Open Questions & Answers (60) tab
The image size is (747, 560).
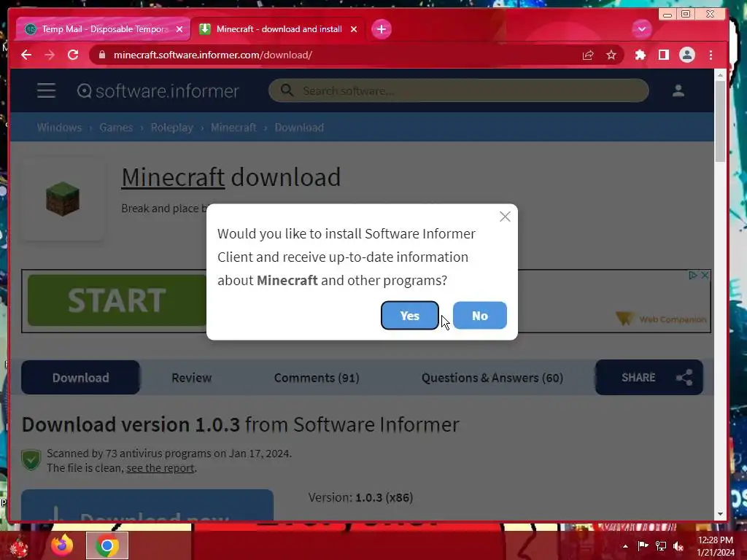click(492, 378)
